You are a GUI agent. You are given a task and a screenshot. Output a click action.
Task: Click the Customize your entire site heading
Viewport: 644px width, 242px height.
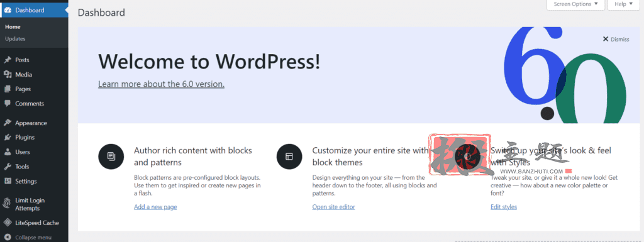click(370, 157)
